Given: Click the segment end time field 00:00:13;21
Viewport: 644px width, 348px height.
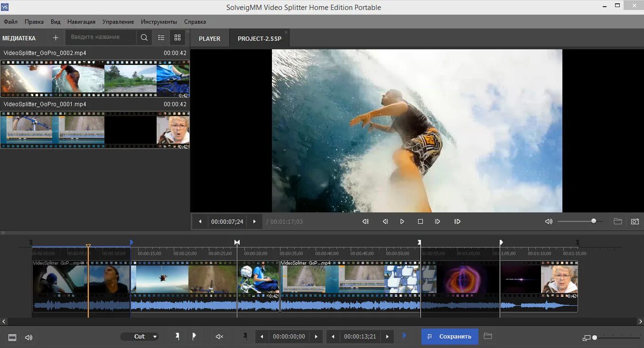Looking at the screenshot, I should [360, 337].
